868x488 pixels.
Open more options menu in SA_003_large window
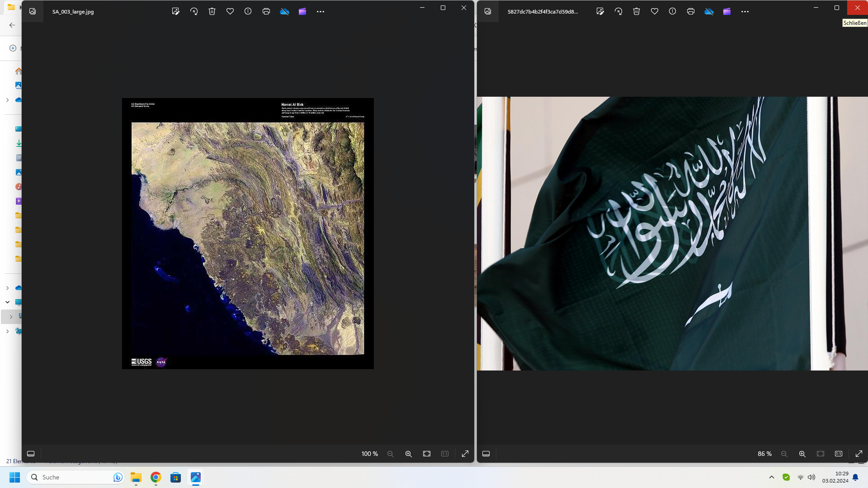tap(321, 12)
